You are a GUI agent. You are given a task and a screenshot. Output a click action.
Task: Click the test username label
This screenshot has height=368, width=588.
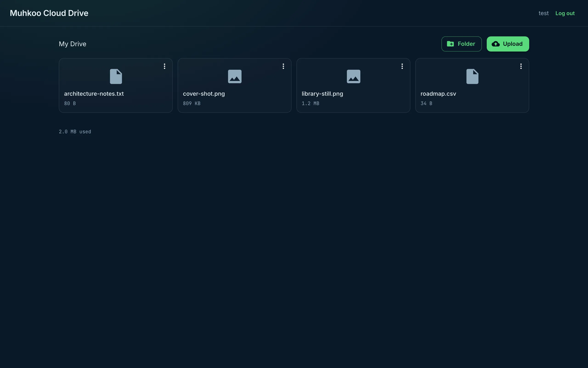click(543, 13)
